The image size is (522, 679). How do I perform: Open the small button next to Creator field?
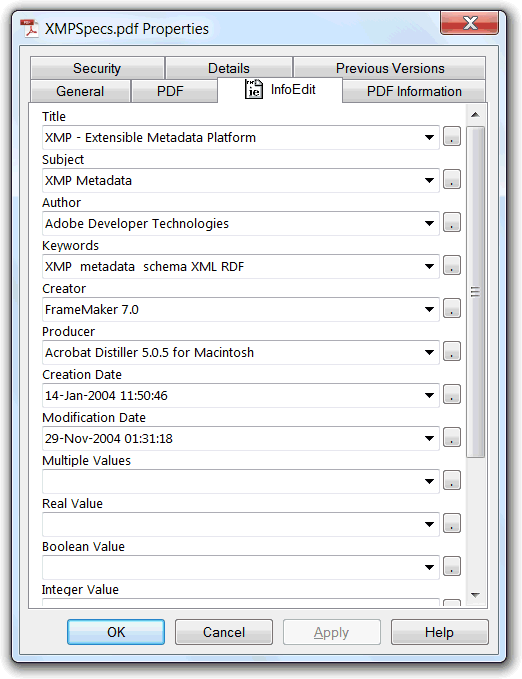(x=451, y=309)
